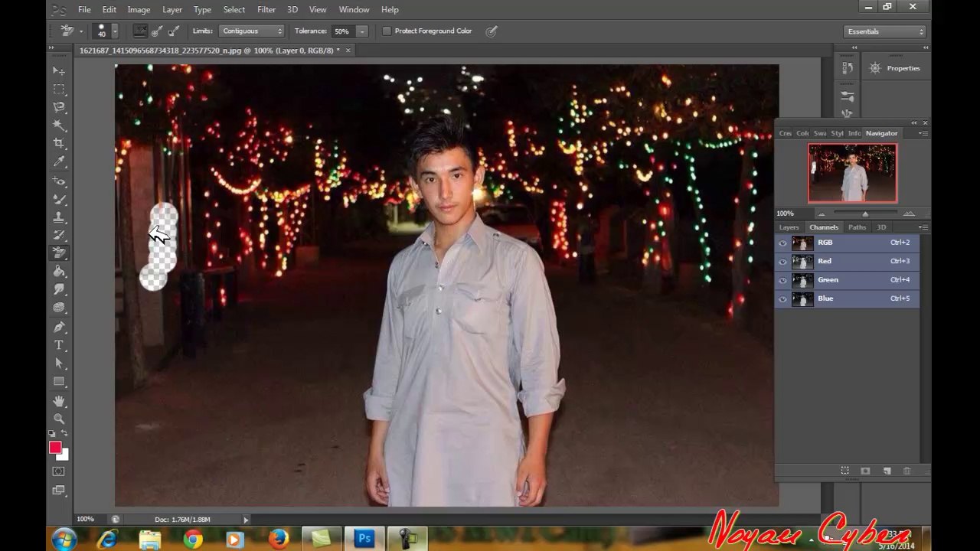The height and width of the screenshot is (551, 980).
Task: Open the Channels panel menu
Action: click(x=923, y=227)
